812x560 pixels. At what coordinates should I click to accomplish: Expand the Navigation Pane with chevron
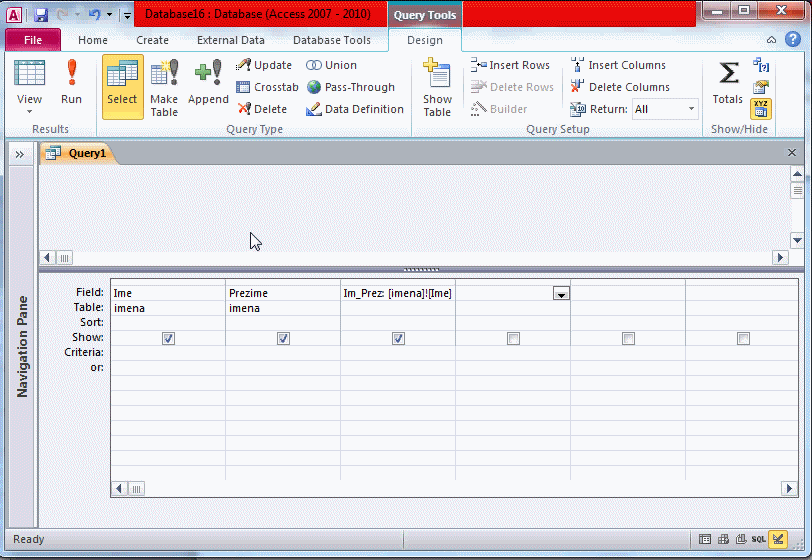coord(19,154)
